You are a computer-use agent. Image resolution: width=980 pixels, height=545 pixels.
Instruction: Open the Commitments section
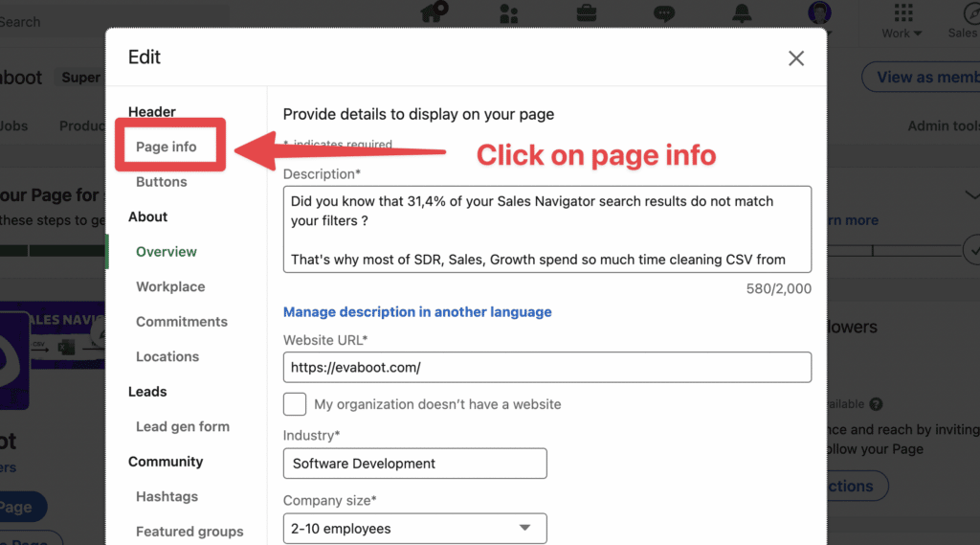(182, 322)
